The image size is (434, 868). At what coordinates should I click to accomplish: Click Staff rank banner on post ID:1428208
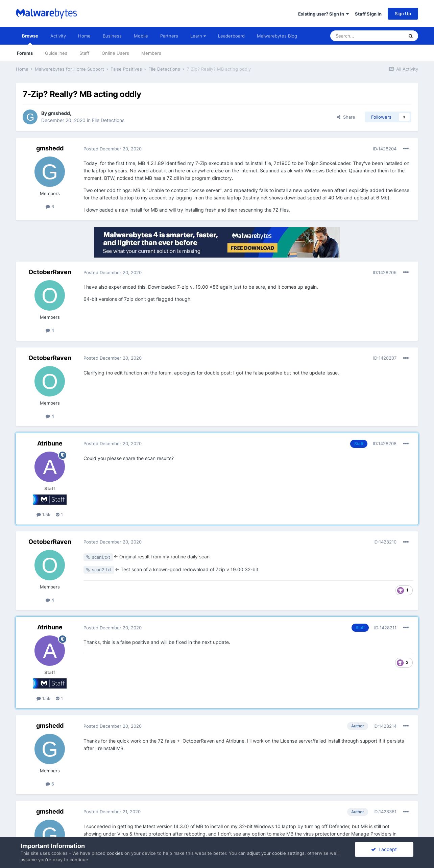(x=50, y=500)
